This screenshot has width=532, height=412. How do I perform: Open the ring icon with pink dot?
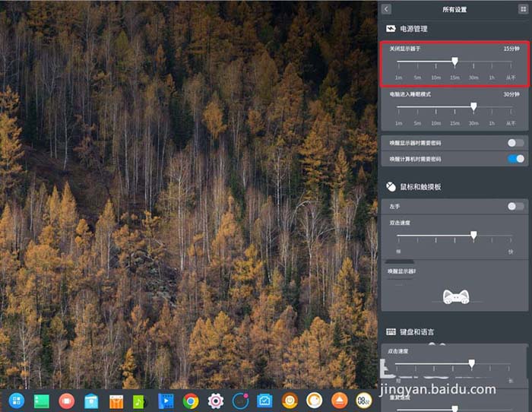(x=240, y=401)
